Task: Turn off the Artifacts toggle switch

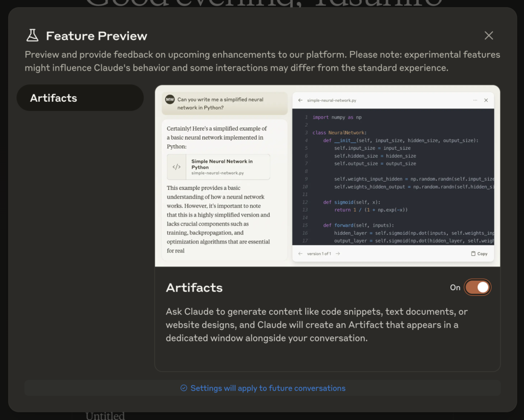Action: (477, 288)
